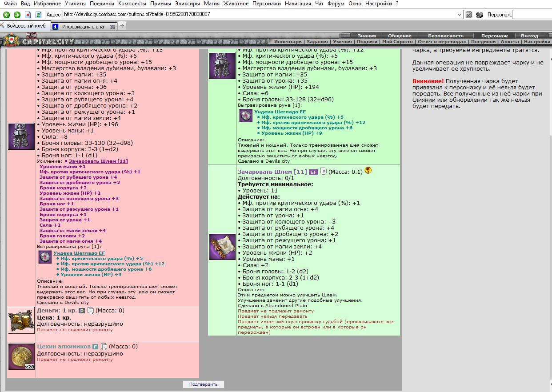Open the Мой Скролл submenu link

pos(397,41)
